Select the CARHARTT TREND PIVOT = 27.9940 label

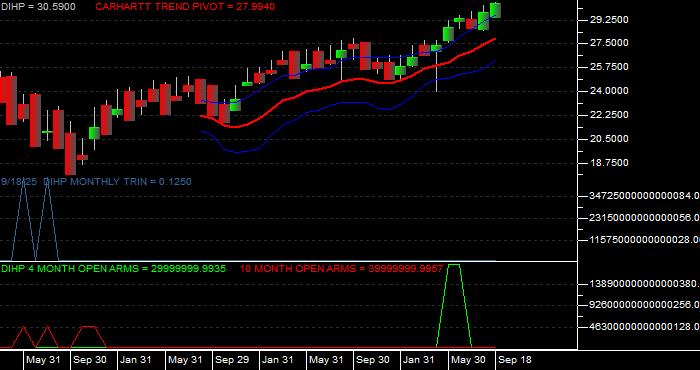(x=185, y=7)
